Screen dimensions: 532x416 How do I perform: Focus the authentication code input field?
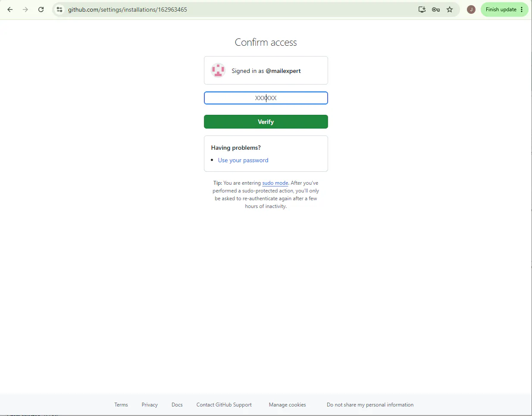[x=266, y=98]
